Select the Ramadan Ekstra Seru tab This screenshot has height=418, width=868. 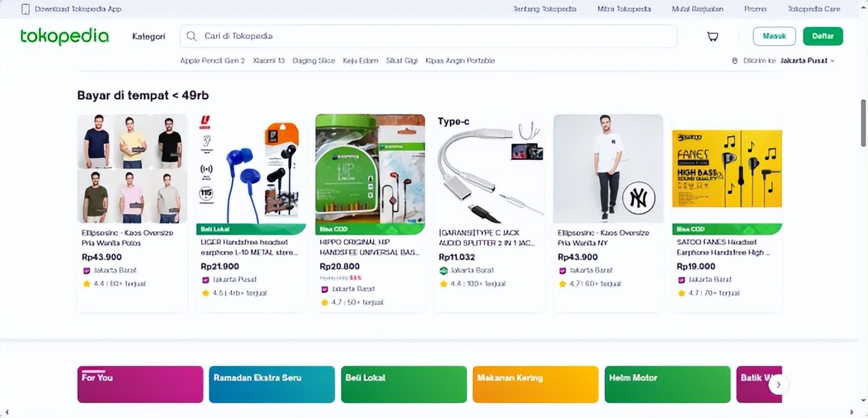pos(271,384)
